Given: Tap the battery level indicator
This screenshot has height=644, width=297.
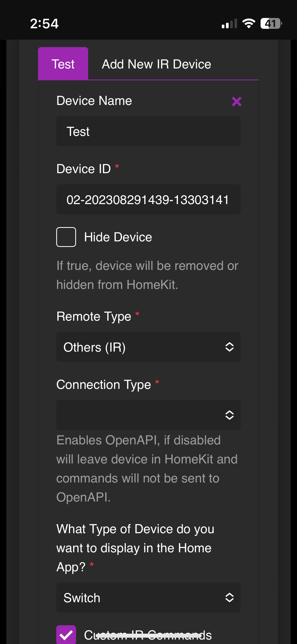Looking at the screenshot, I should coord(270,24).
